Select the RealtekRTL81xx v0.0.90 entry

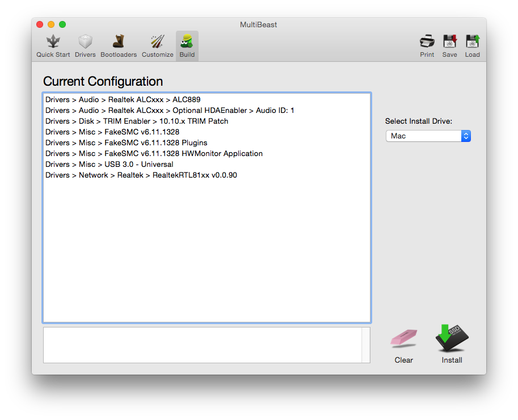tap(141, 175)
